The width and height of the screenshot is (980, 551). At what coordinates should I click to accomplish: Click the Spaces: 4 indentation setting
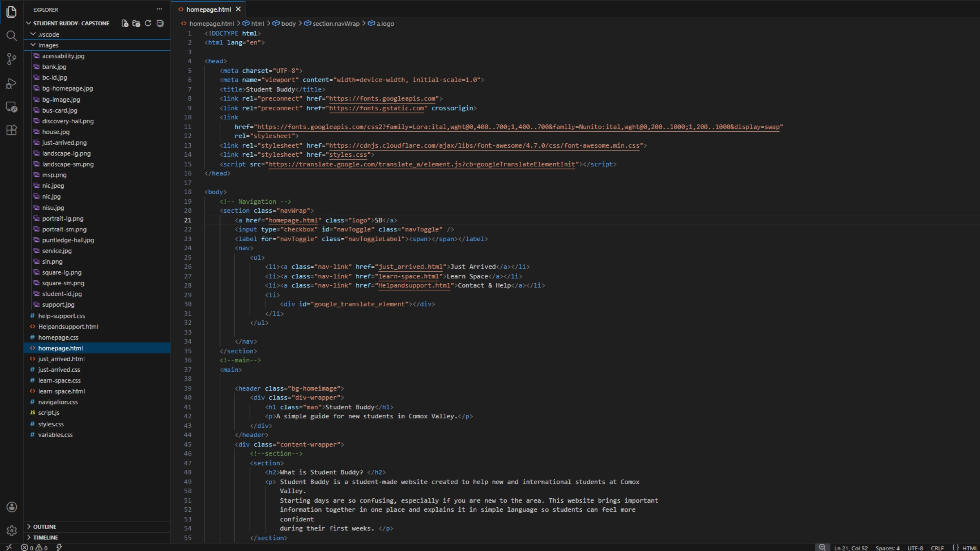[887, 548]
